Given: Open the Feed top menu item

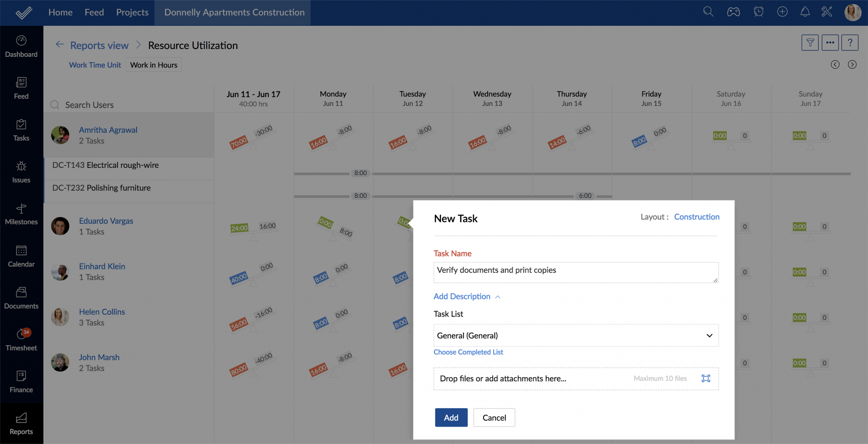Looking at the screenshot, I should [94, 12].
